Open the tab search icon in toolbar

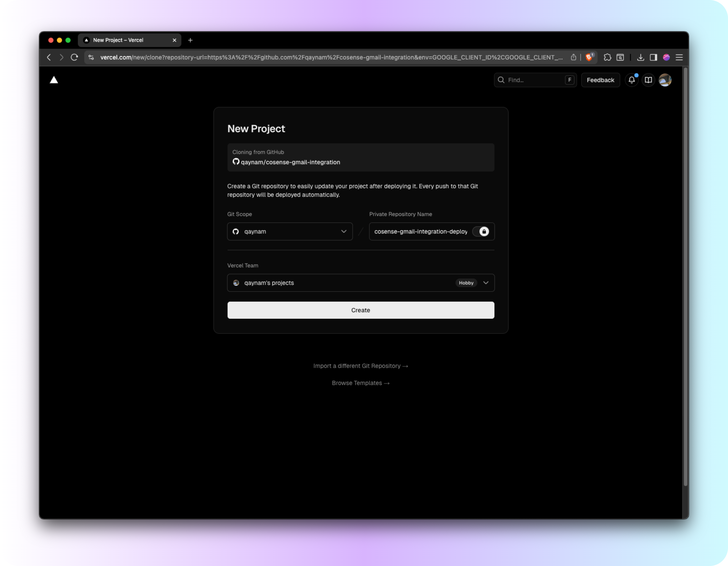(x=620, y=57)
